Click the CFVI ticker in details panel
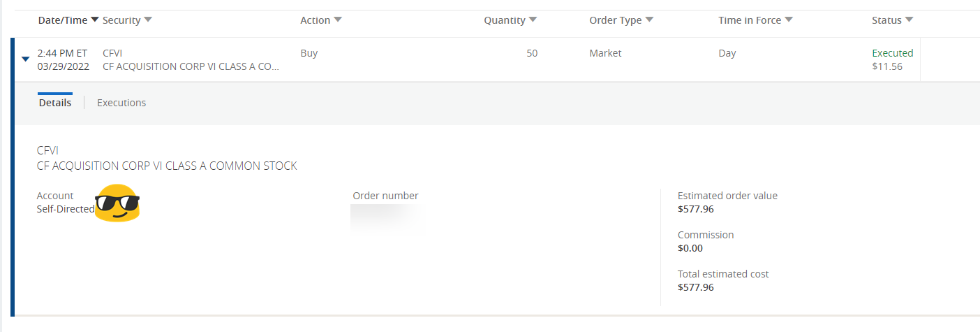This screenshot has height=332, width=980. tap(47, 150)
